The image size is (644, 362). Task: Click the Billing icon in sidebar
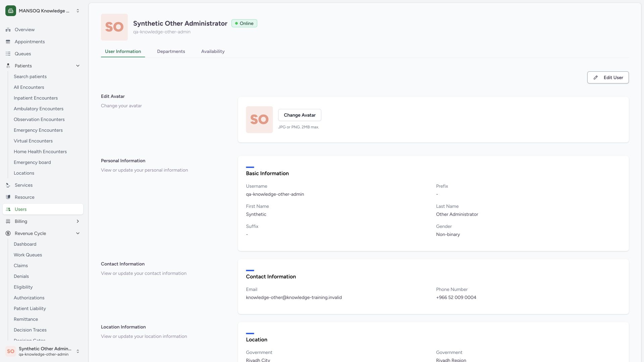coord(8,221)
